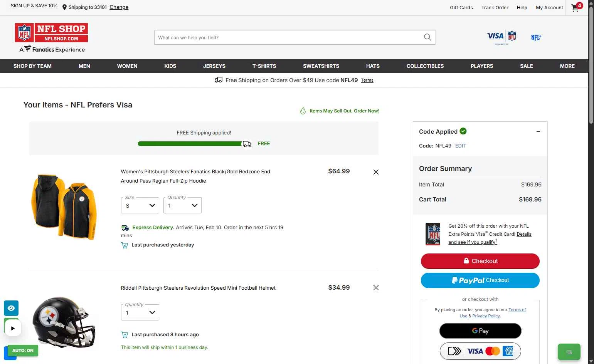
Task: Open the SALE menu
Action: [x=527, y=66]
